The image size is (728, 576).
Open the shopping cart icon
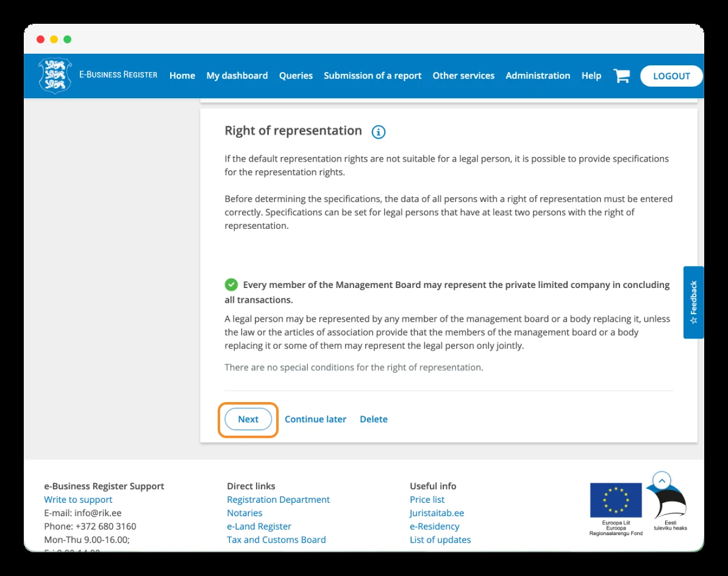pyautogui.click(x=622, y=76)
